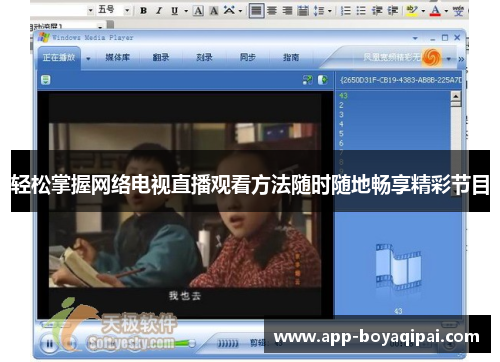
Task: Open the 凤凰宽频 online store tab
Action: [391, 57]
